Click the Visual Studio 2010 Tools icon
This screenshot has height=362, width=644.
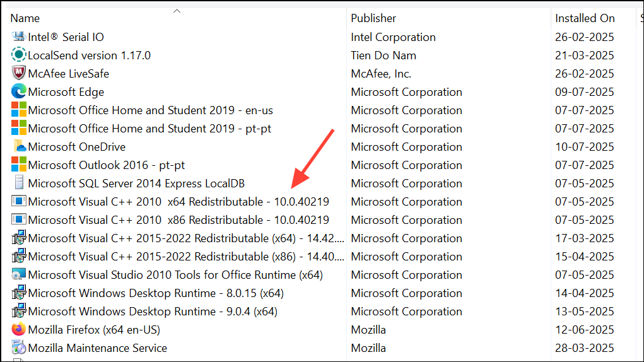(x=18, y=274)
